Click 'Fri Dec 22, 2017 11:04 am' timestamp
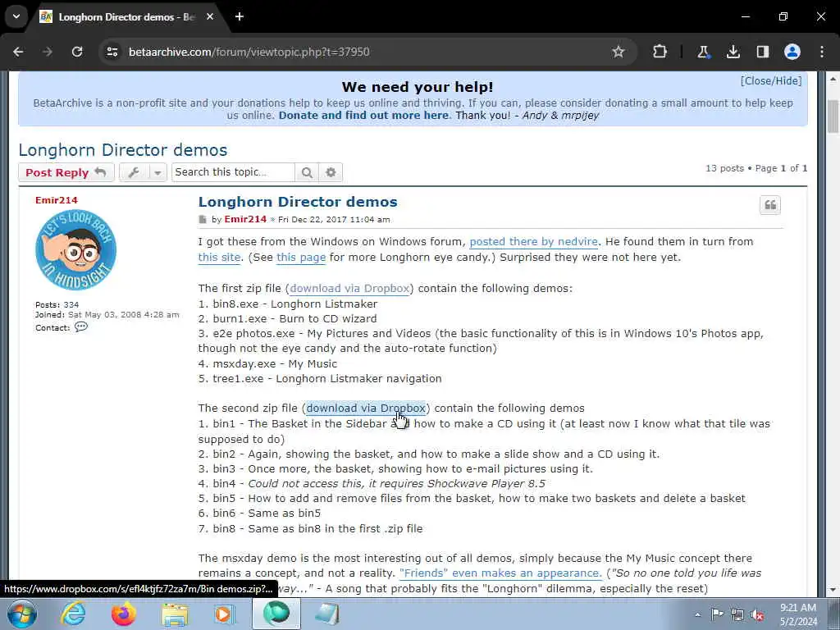Viewport: 840px width, 630px height. [x=334, y=220]
